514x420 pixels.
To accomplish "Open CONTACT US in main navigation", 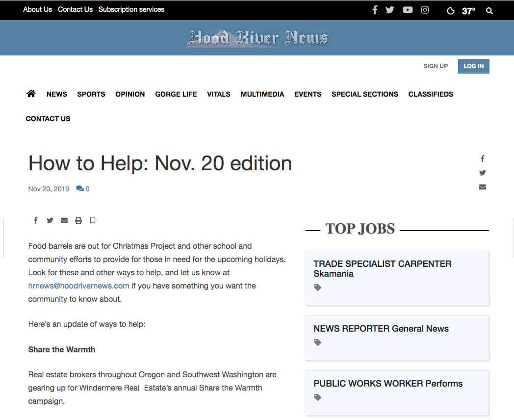I will tap(48, 119).
